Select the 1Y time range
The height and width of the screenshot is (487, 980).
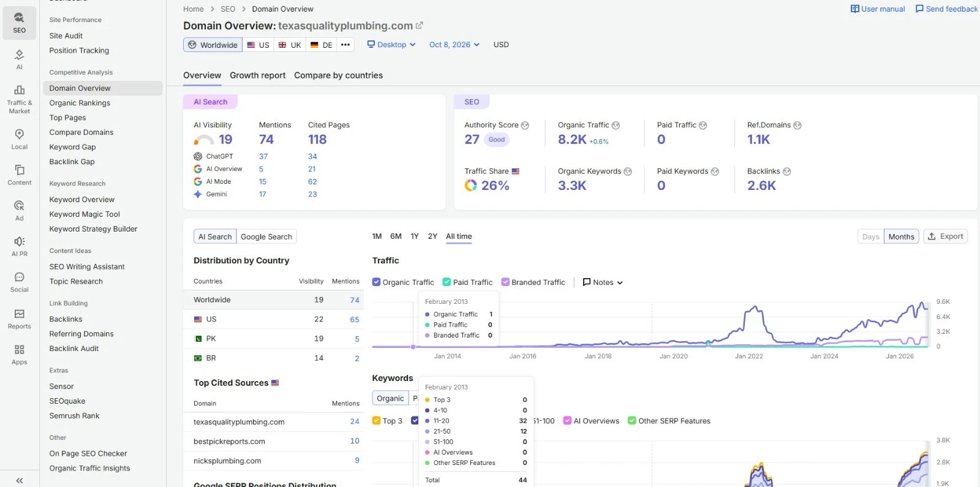tap(415, 236)
